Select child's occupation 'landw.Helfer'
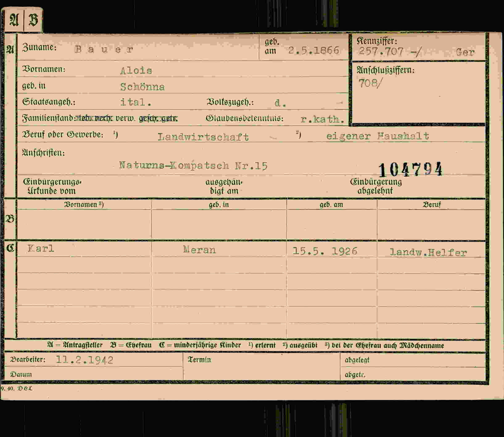This screenshot has height=437, width=504. (428, 252)
